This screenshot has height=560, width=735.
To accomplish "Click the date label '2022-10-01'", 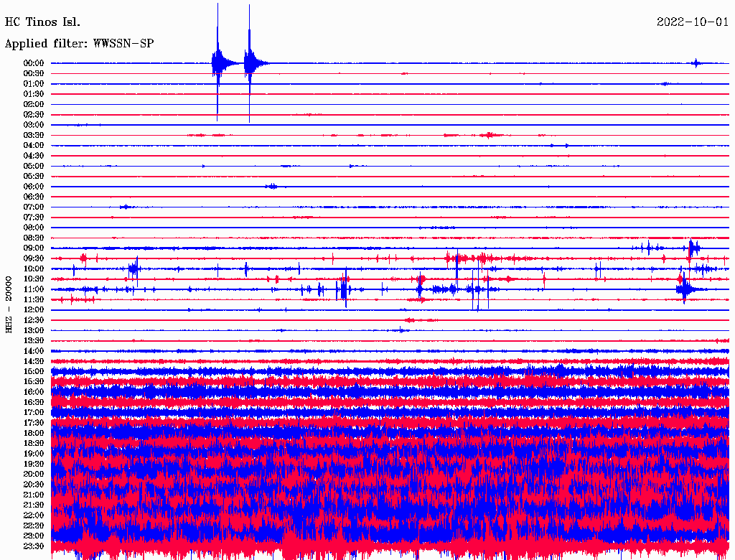I will (x=693, y=22).
